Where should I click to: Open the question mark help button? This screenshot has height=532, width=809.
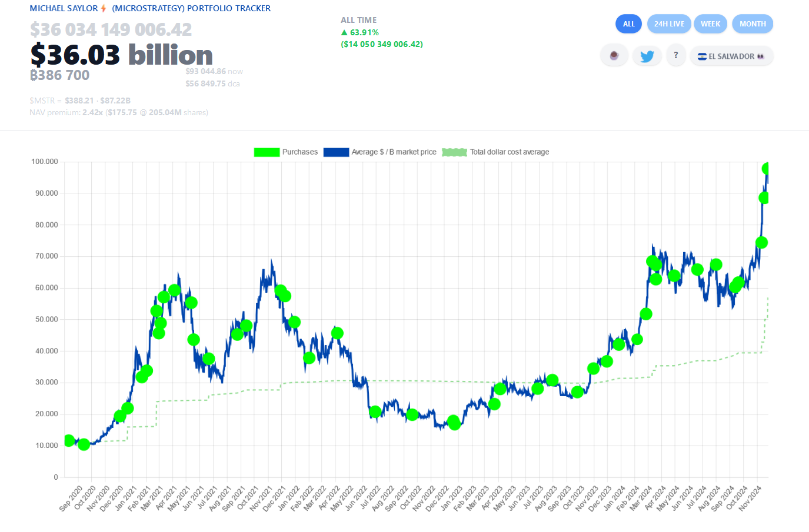676,55
